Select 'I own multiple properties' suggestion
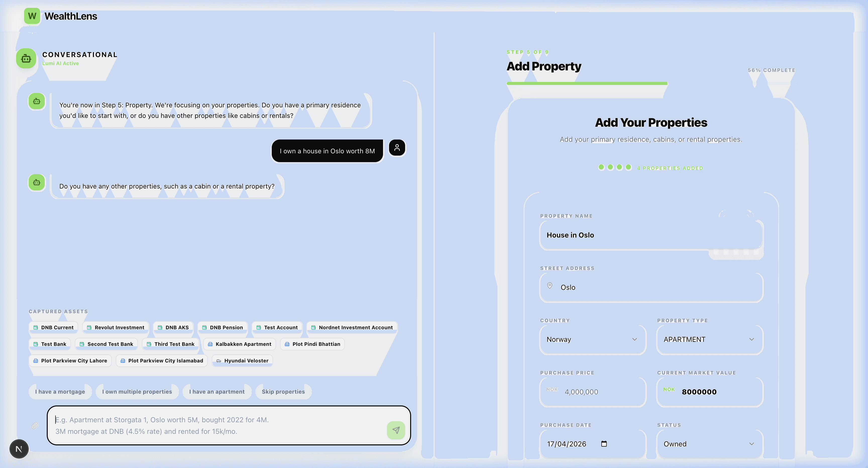 pyautogui.click(x=137, y=391)
